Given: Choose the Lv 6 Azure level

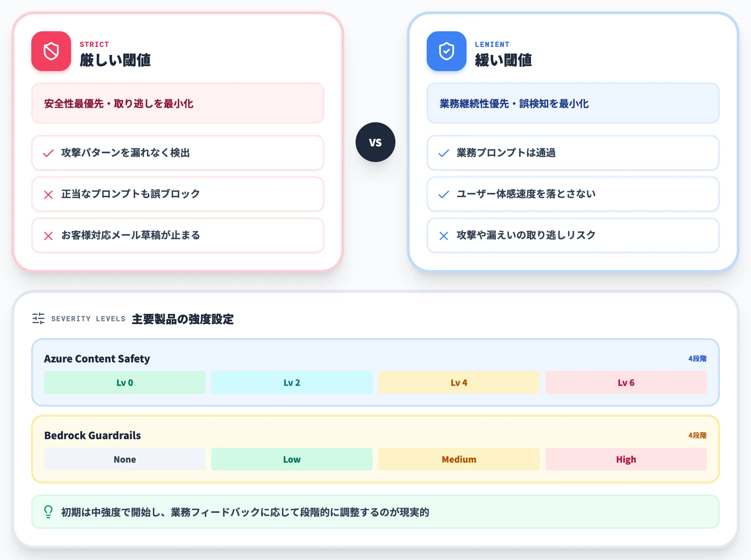Looking at the screenshot, I should 626,382.
